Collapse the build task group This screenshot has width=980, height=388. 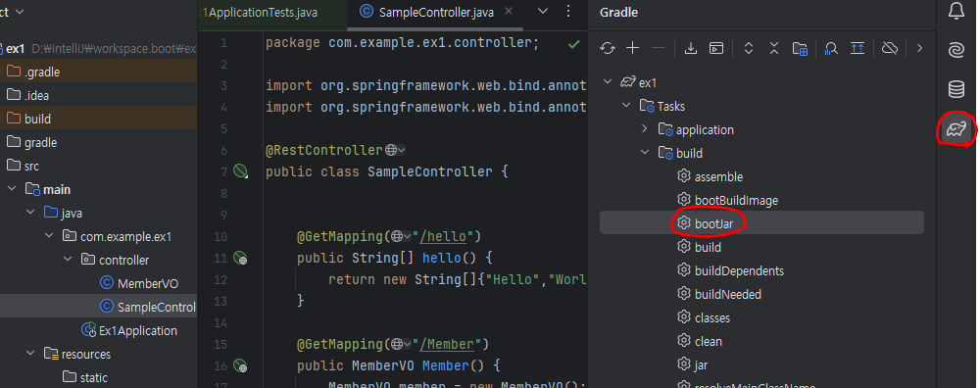(645, 153)
